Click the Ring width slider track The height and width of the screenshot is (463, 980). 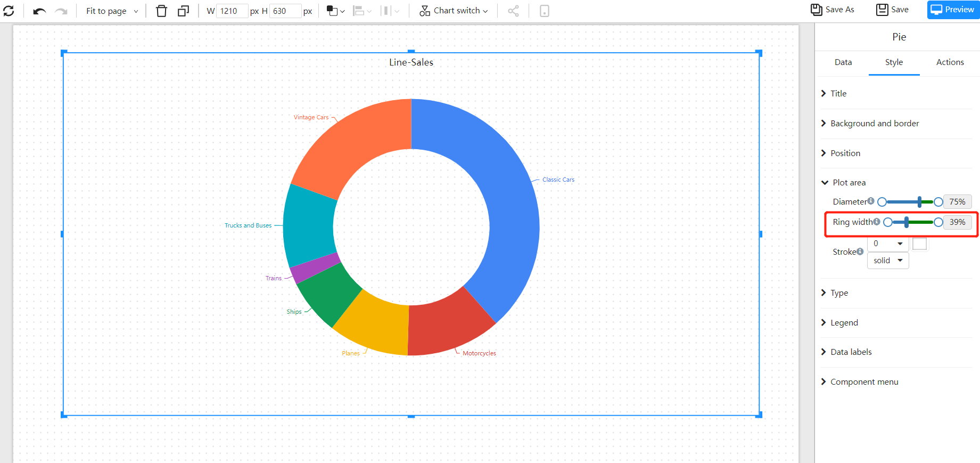(x=913, y=222)
